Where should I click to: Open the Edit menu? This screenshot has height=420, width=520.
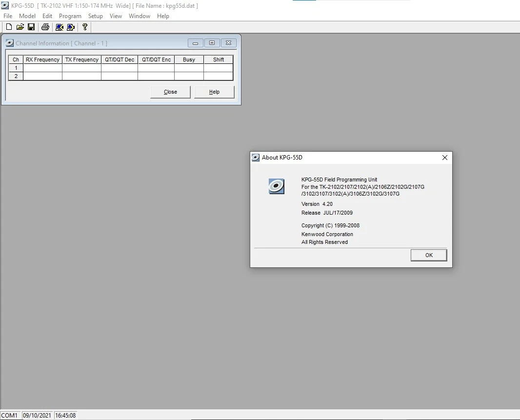point(47,16)
